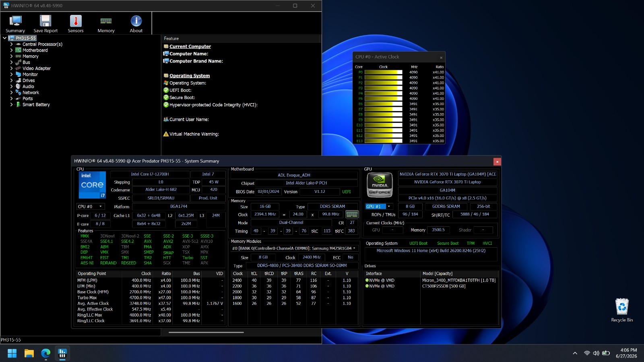
Task: Click the Alder Lake-H 682 codename field
Action: pyautogui.click(x=161, y=190)
